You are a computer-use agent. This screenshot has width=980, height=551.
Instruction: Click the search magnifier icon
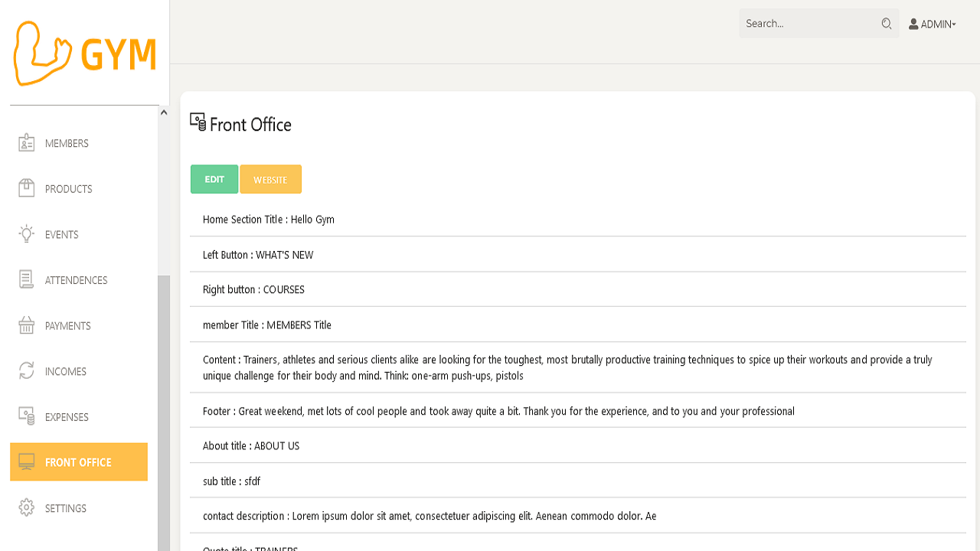tap(886, 24)
